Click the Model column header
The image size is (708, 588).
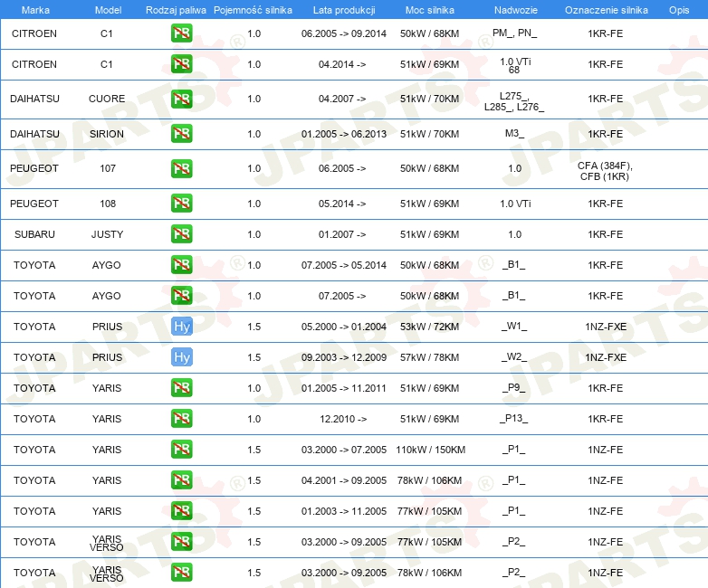[108, 10]
